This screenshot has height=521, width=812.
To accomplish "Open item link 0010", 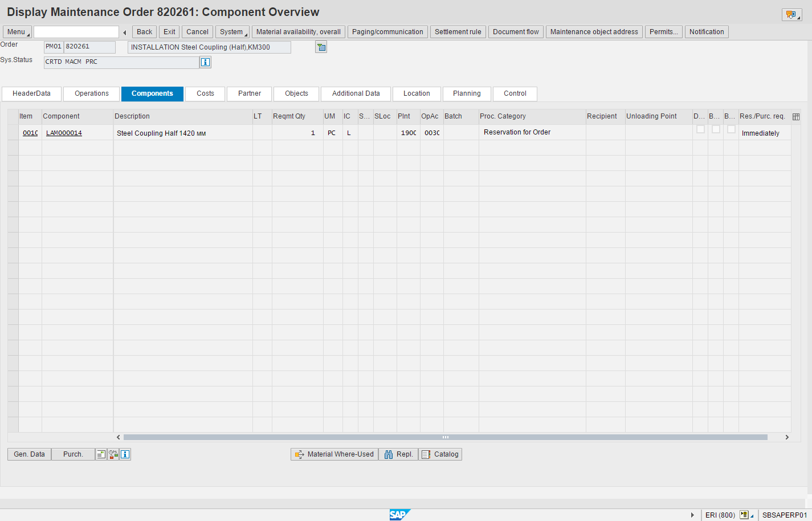I will click(x=30, y=133).
